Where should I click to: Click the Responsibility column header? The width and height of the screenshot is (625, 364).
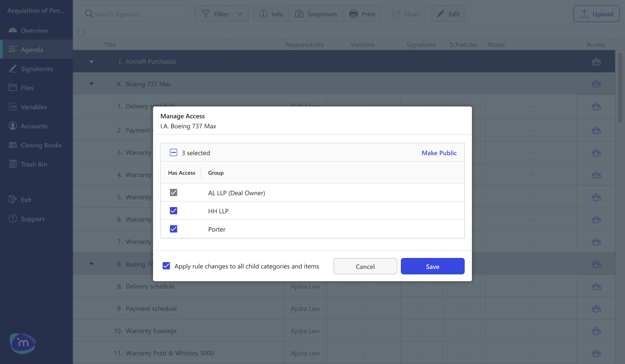click(305, 45)
